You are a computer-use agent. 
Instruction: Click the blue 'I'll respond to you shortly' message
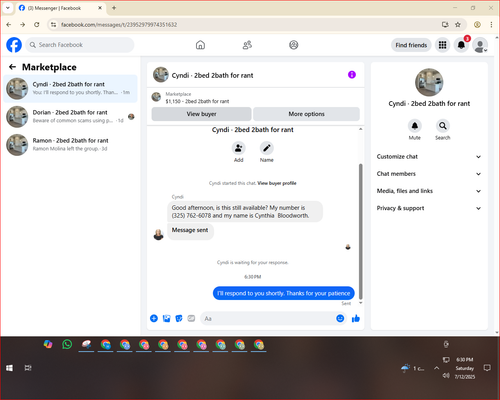284,293
